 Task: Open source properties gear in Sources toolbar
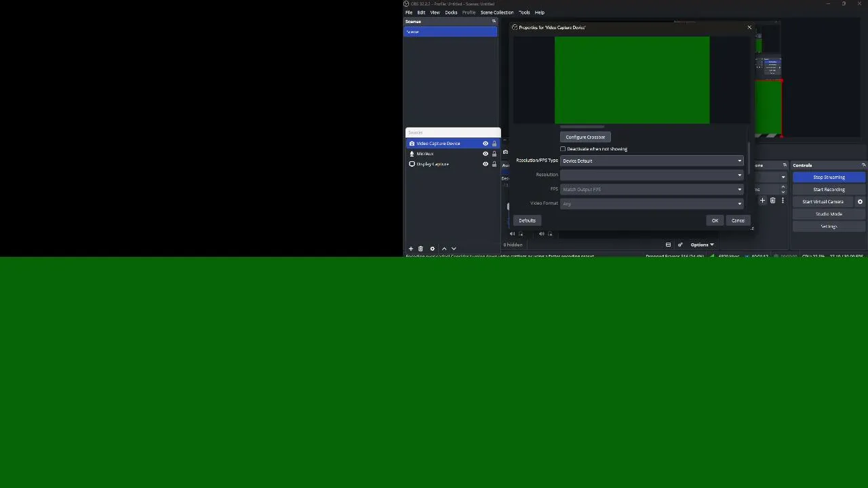click(432, 249)
